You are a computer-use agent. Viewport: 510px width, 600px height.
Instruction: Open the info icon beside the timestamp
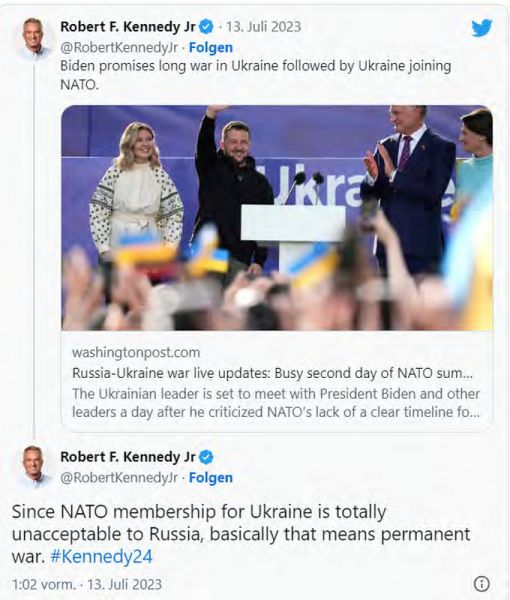pos(482,584)
